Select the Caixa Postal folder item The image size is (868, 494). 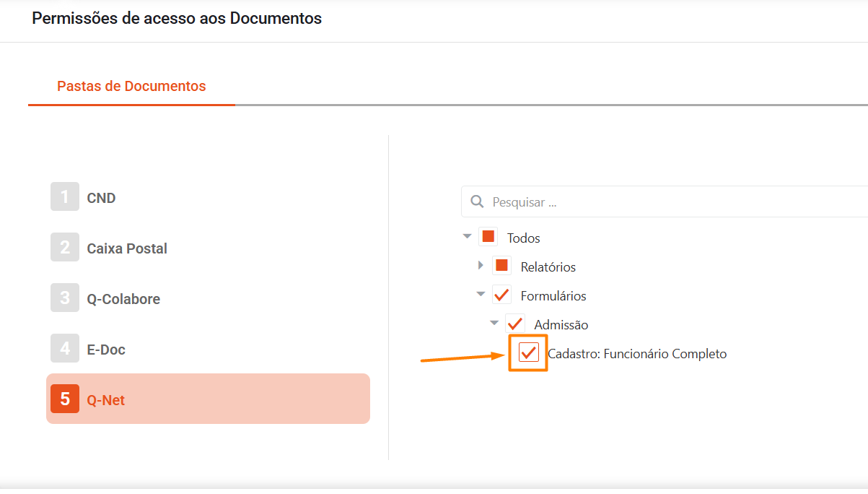click(x=127, y=248)
